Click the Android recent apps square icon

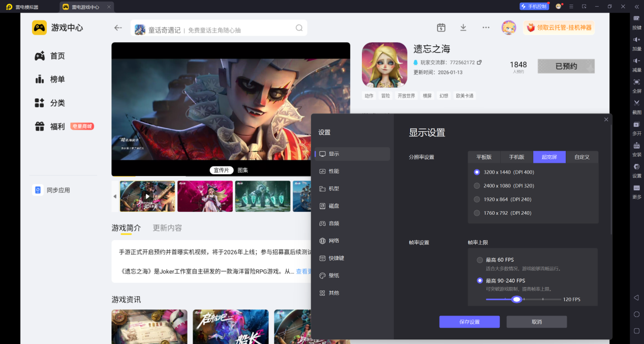(636, 331)
